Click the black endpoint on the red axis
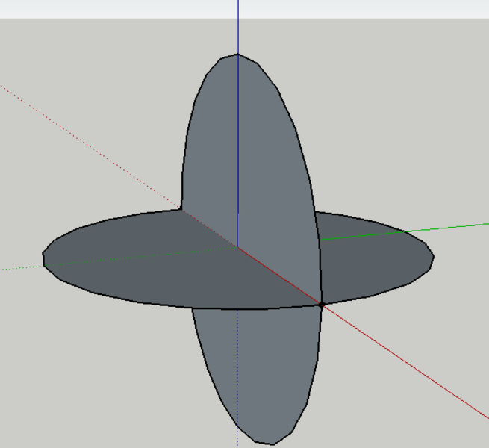This screenshot has height=448, width=489. 322,305
